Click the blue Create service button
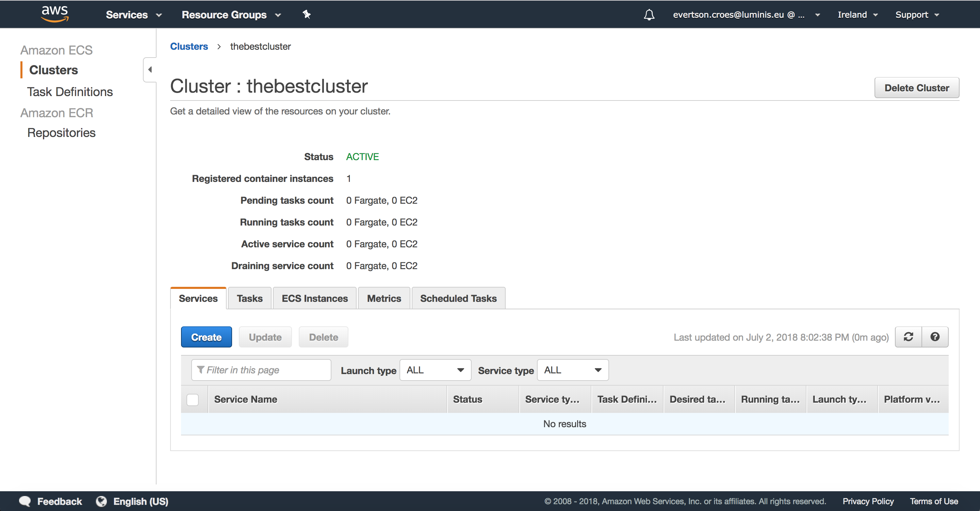The width and height of the screenshot is (980, 511). point(206,337)
